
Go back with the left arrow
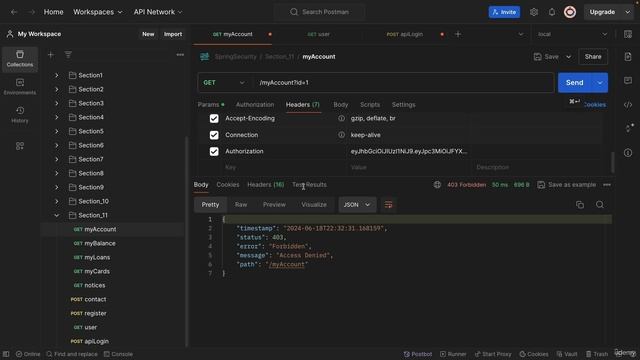[14, 12]
